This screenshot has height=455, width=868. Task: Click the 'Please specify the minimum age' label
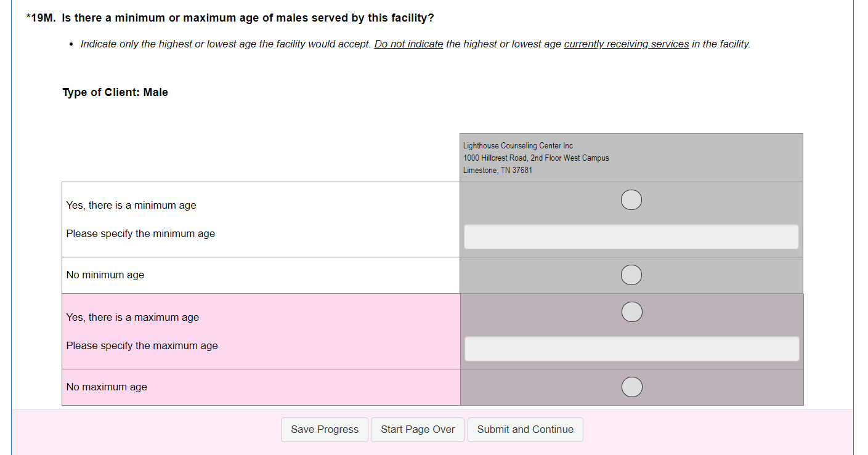[140, 234]
